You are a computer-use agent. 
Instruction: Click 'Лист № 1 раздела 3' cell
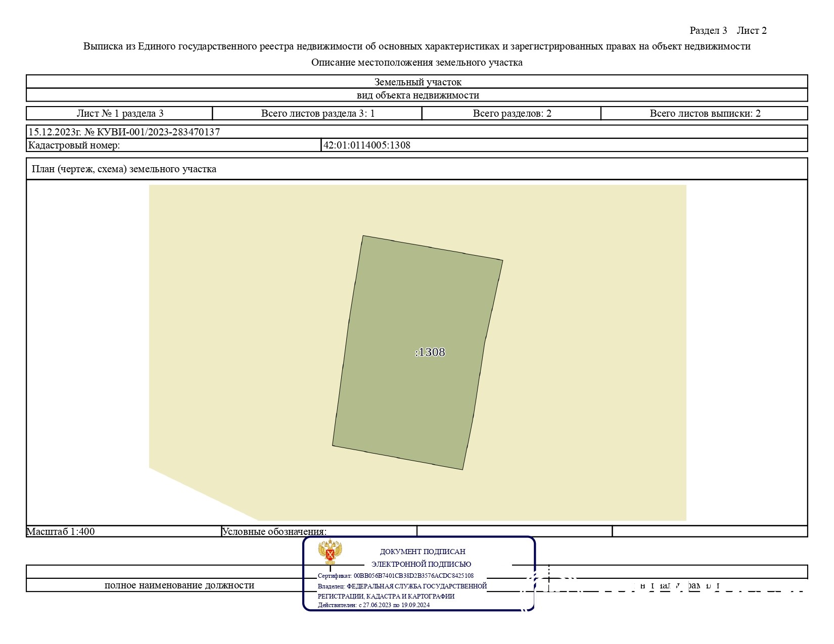tap(120, 114)
